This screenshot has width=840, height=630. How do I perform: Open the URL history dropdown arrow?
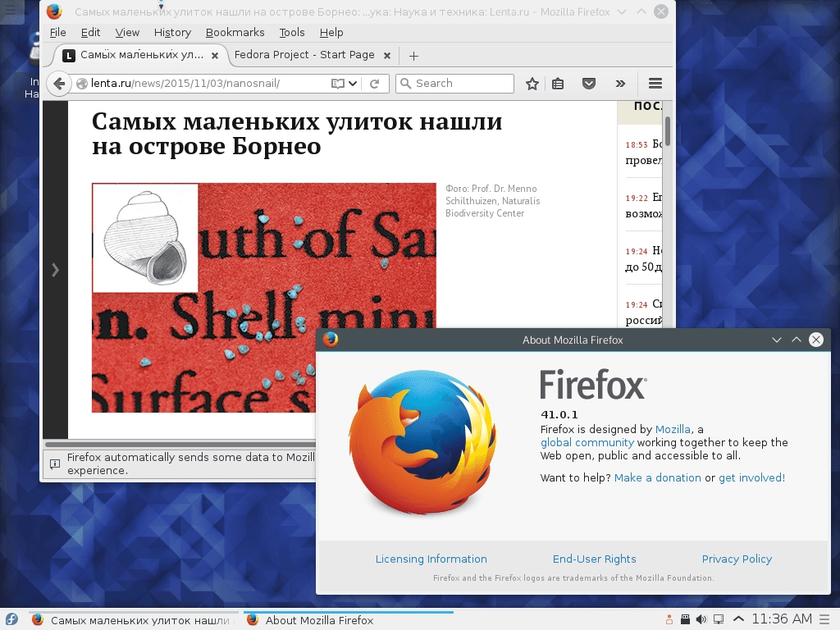point(352,84)
